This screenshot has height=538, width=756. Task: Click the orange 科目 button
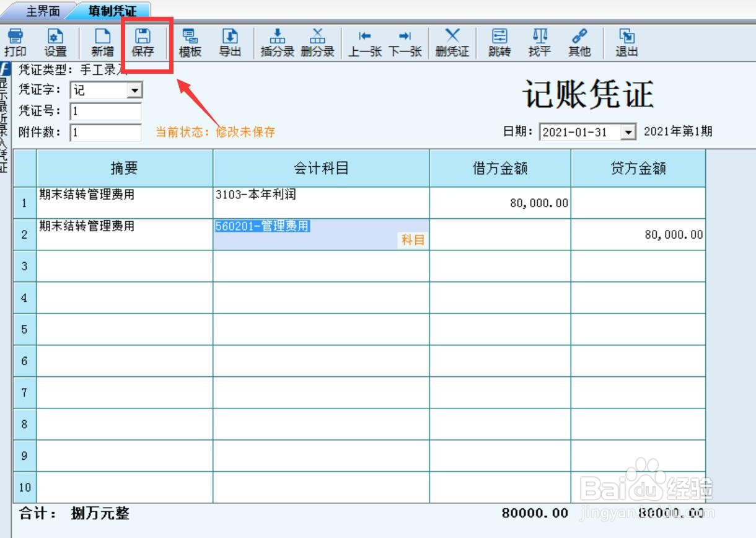tap(413, 240)
